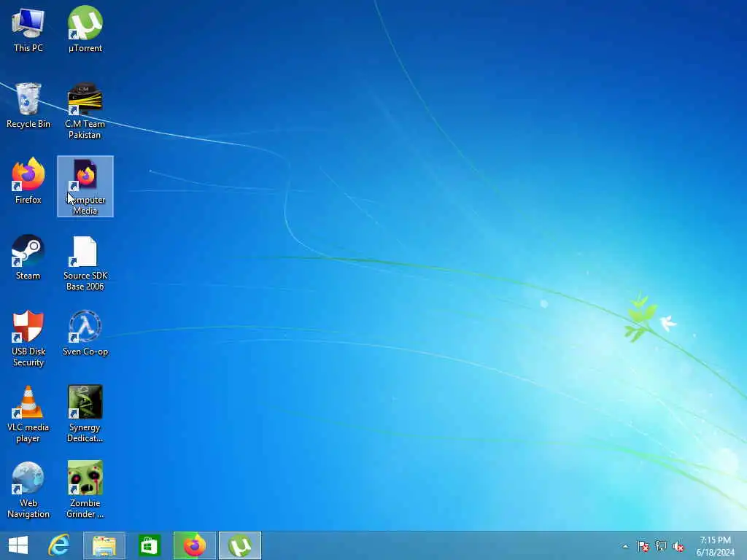
Task: Select the µTorrent desktop shortcut
Action: coord(85,29)
